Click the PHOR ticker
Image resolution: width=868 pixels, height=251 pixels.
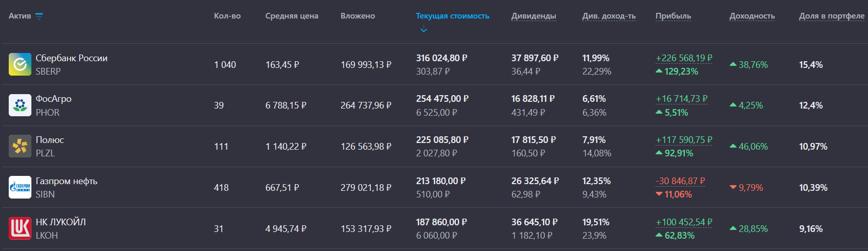[47, 113]
